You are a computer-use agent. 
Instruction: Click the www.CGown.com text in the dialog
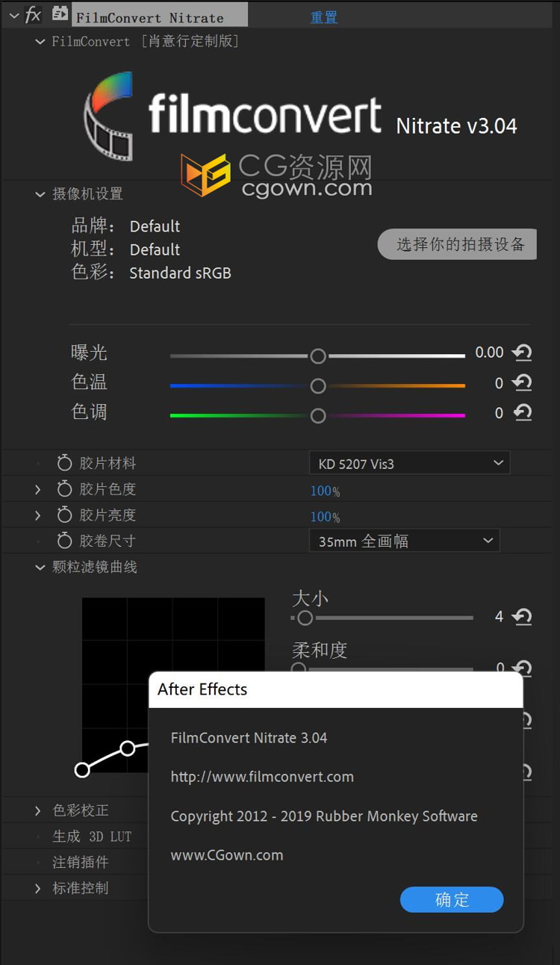[x=227, y=855]
